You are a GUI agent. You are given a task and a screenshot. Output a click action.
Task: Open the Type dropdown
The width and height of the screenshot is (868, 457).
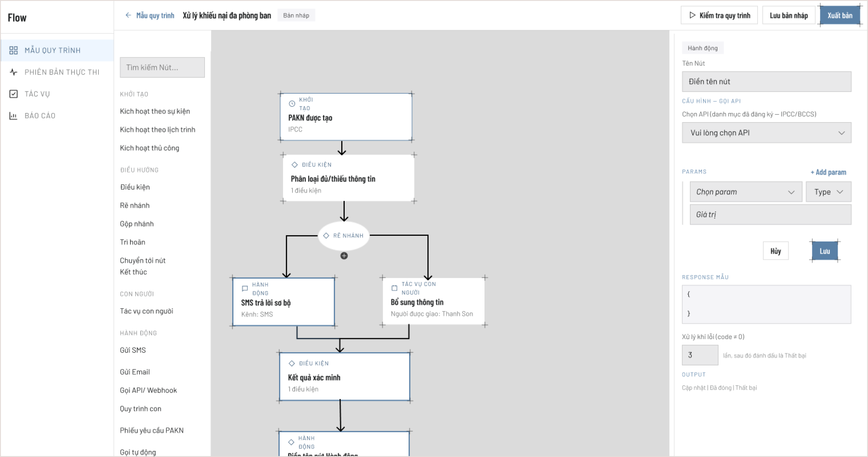tap(828, 192)
